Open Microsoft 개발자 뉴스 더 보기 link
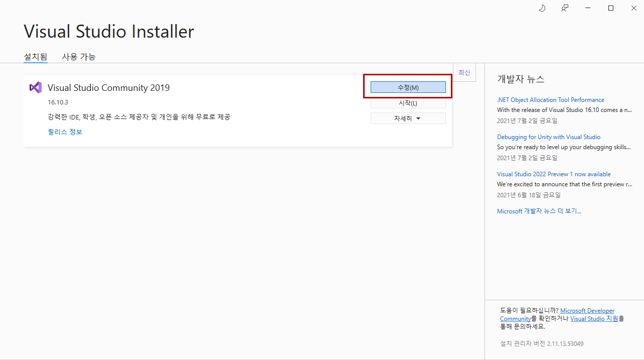Image resolution: width=644 pixels, height=360 pixels. [539, 211]
